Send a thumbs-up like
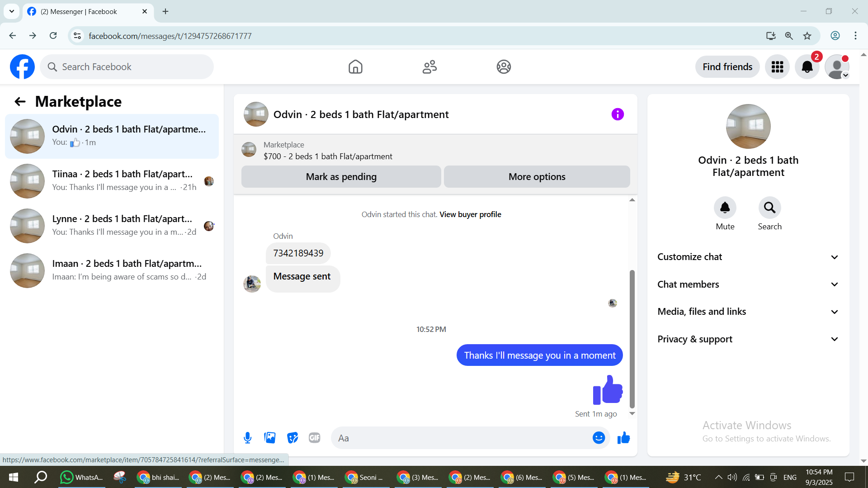 (x=623, y=438)
